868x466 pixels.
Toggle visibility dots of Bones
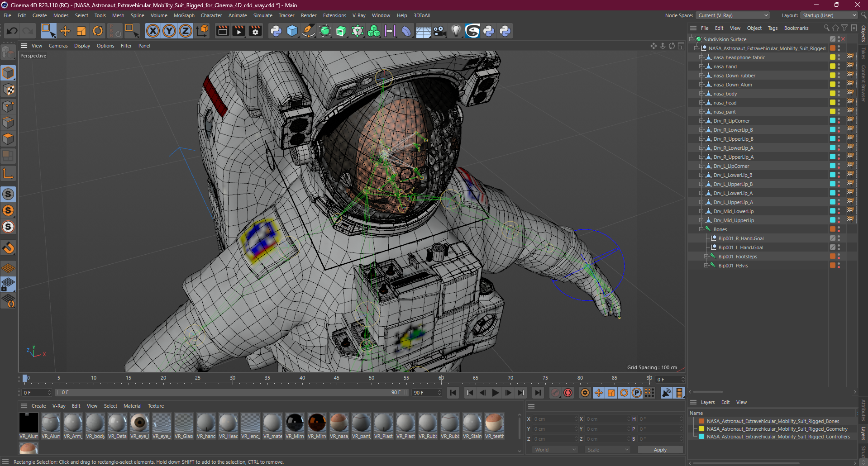pyautogui.click(x=839, y=229)
